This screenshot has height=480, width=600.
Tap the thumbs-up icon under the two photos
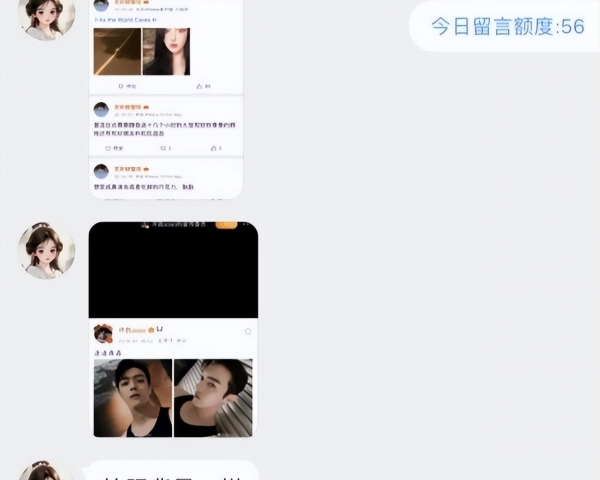coord(199,86)
